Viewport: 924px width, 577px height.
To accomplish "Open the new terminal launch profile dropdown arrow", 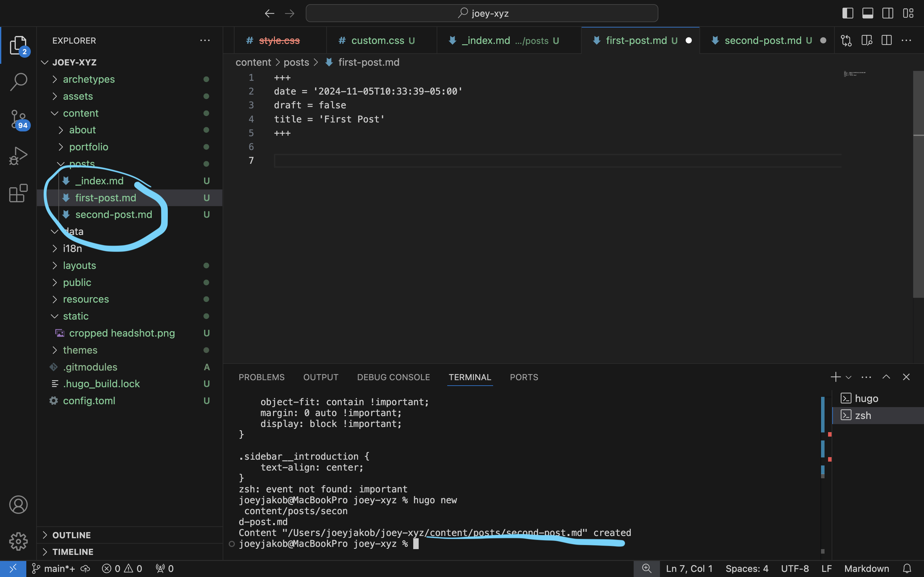I will (x=848, y=377).
